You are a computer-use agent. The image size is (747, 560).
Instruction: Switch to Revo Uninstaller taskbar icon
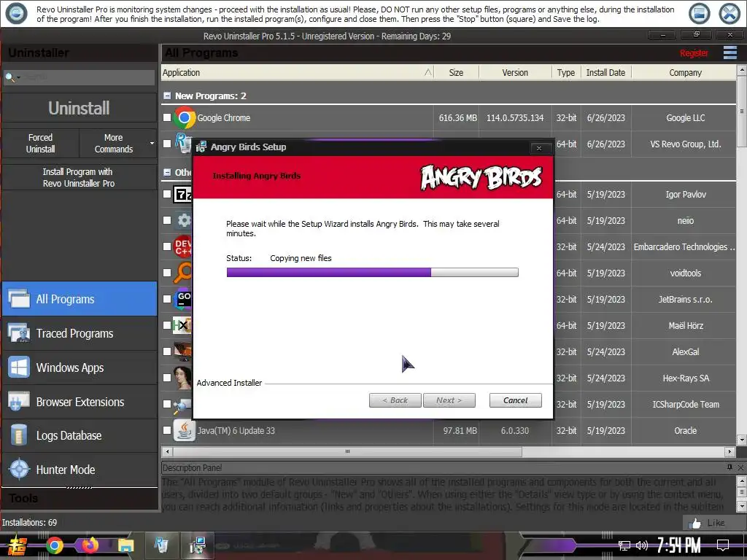pos(161,545)
